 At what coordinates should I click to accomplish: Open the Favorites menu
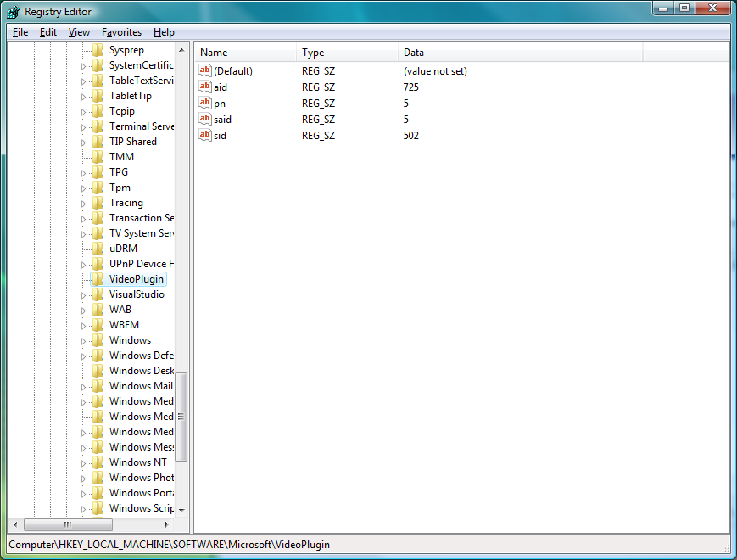pos(122,32)
